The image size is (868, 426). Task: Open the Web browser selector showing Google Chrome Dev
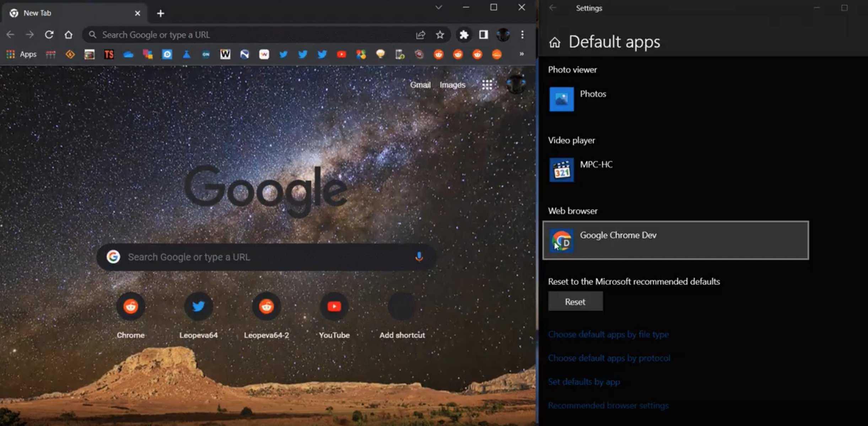(x=674, y=240)
